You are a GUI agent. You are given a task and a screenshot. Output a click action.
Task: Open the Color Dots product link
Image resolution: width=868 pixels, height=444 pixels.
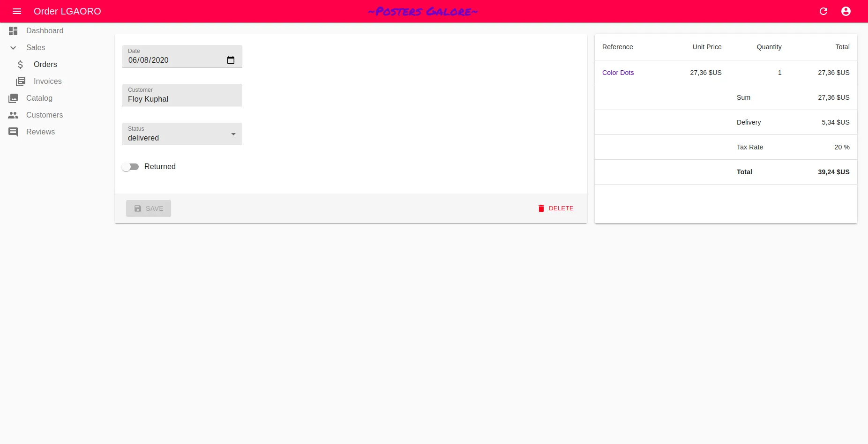618,73
